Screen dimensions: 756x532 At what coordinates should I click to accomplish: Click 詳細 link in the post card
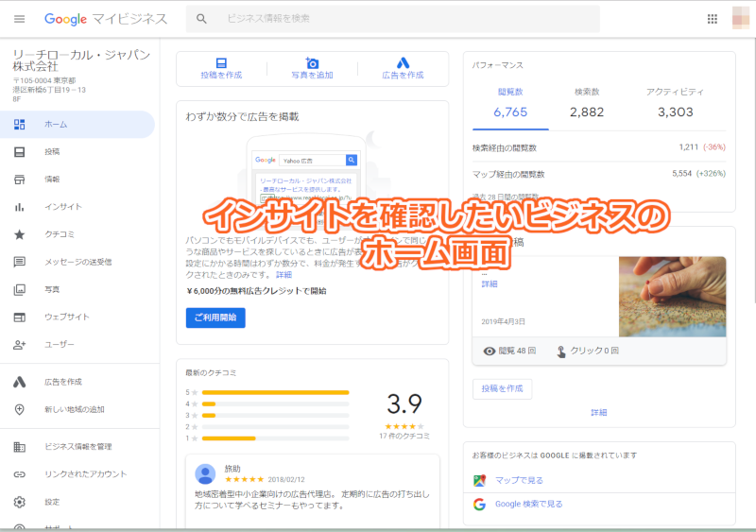[x=490, y=284]
